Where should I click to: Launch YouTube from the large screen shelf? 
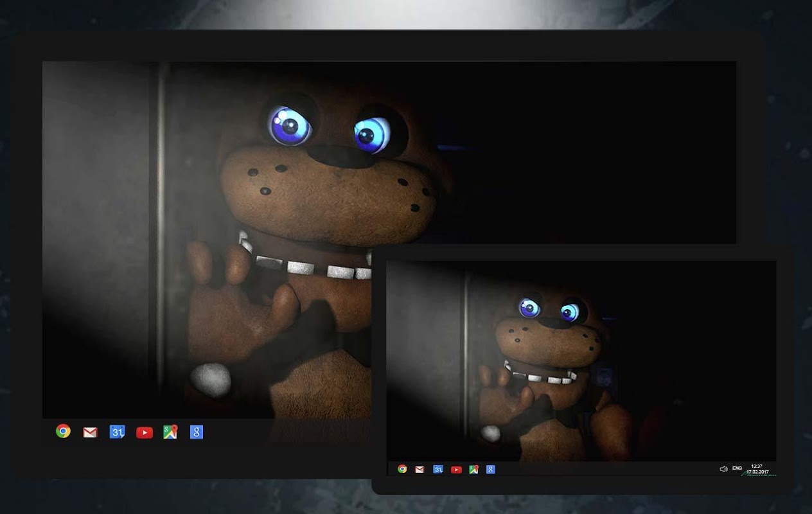click(145, 432)
